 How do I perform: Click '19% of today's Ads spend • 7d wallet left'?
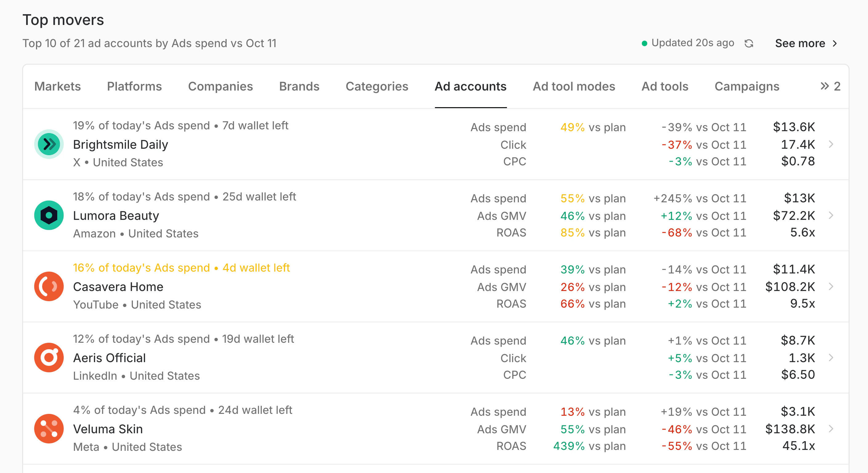[181, 125]
